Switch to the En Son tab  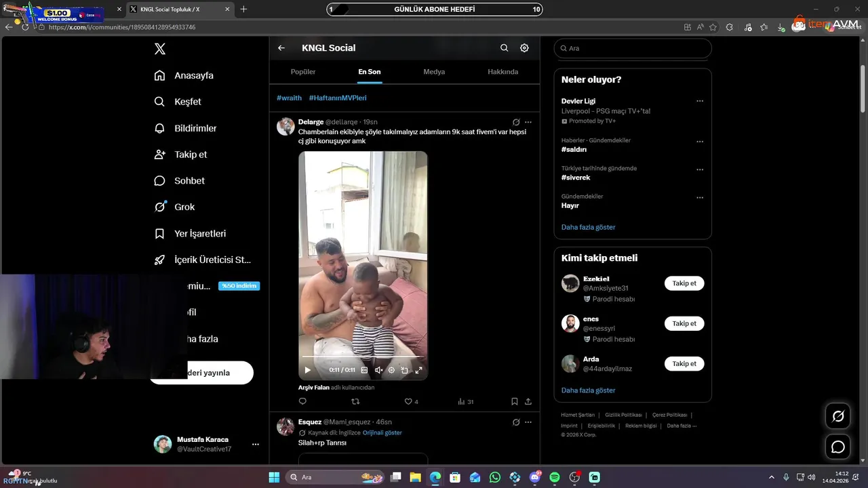point(370,72)
